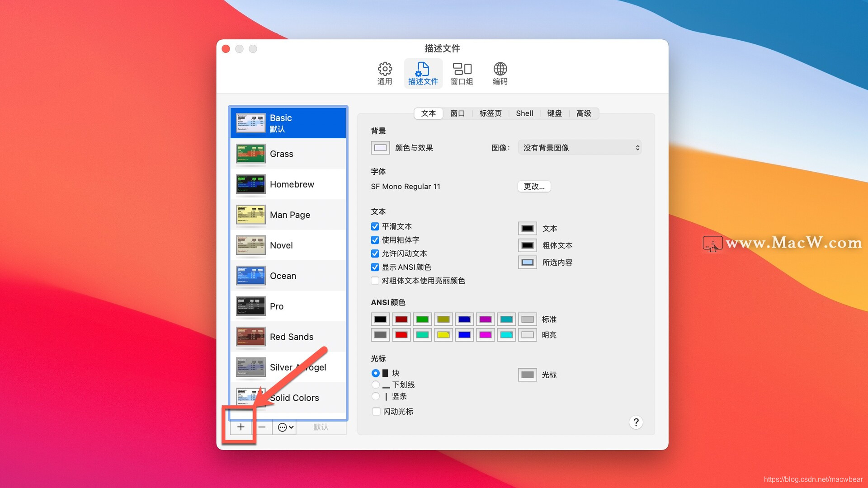Open the 通用 general settings pane

385,74
